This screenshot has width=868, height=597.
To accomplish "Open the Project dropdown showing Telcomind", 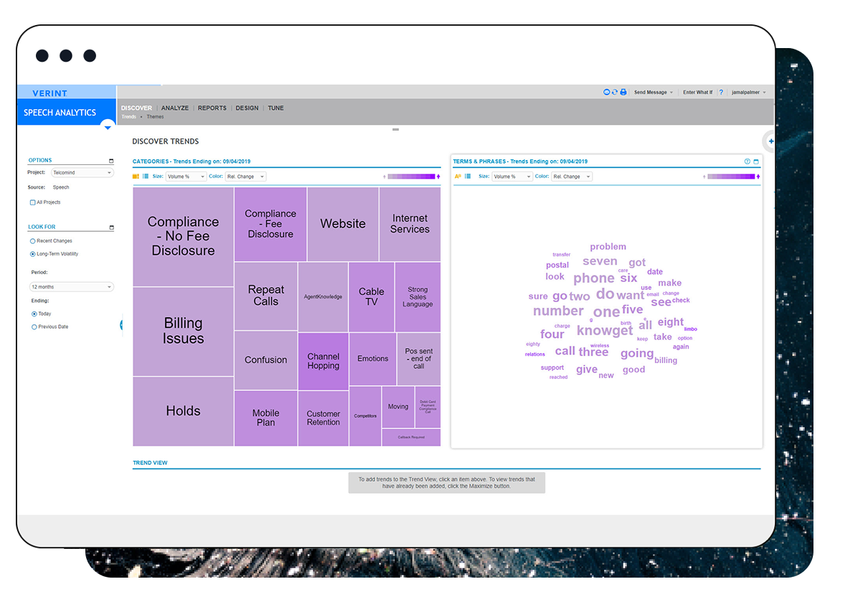I will click(82, 173).
